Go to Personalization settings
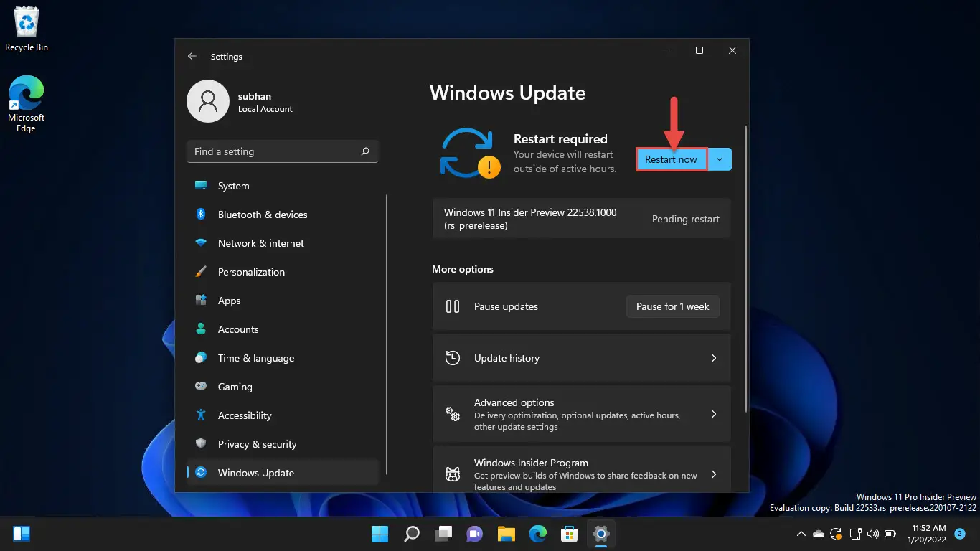 (282, 272)
